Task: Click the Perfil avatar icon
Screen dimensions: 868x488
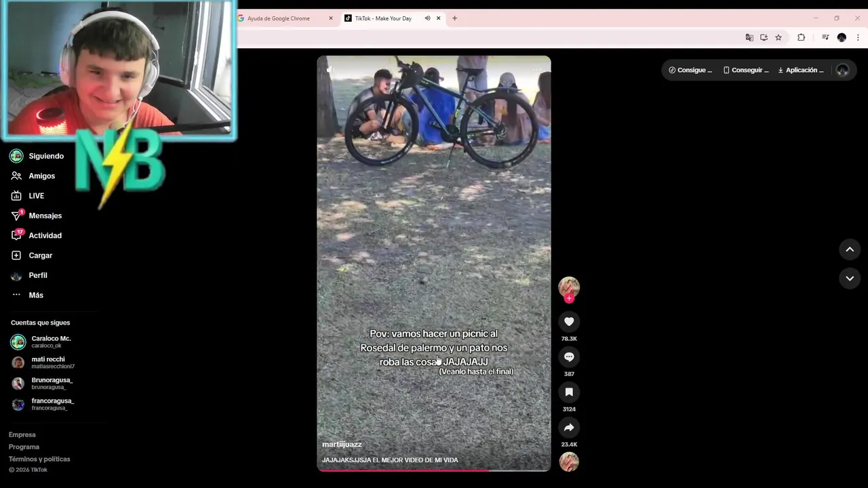Action: 16,276
